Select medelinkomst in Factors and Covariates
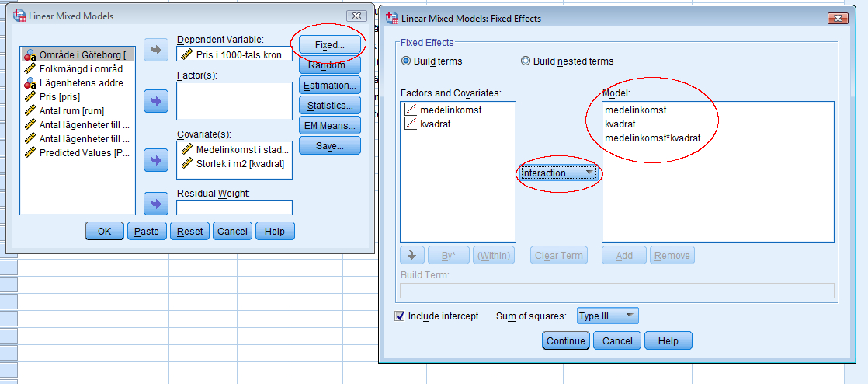The image size is (868, 384). (x=450, y=110)
